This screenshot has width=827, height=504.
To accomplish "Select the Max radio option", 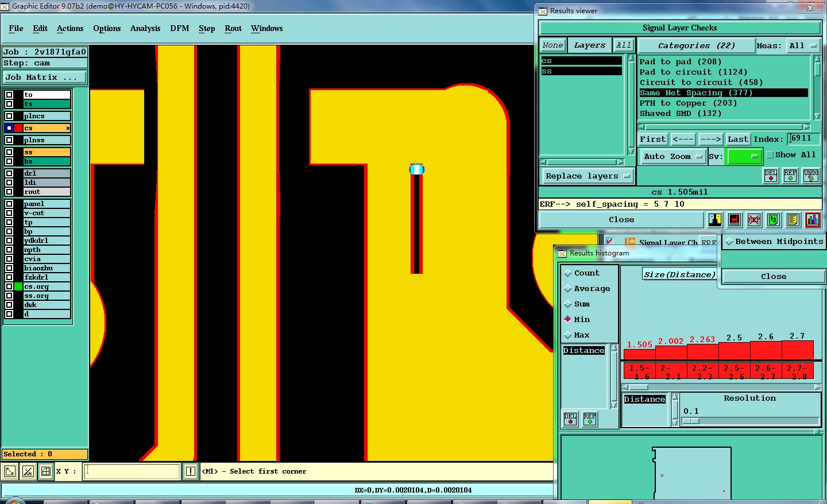I will (x=568, y=335).
